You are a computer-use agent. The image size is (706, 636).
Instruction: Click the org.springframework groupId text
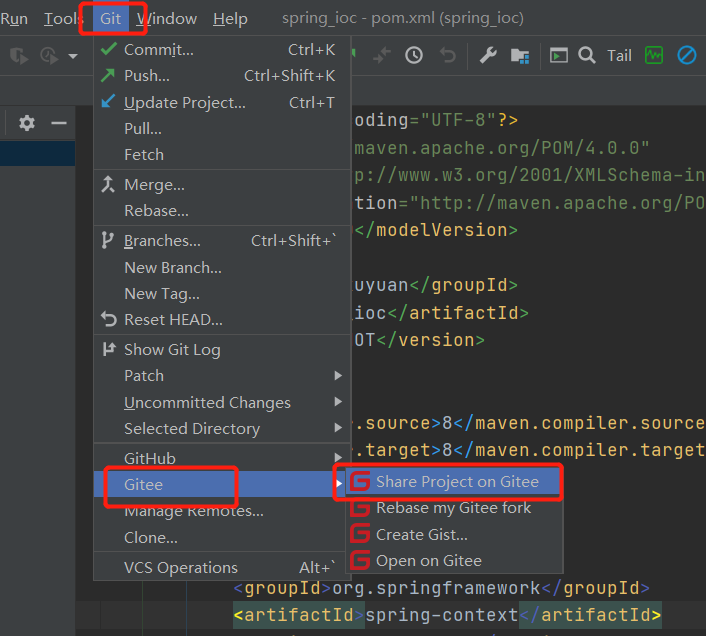point(436,588)
